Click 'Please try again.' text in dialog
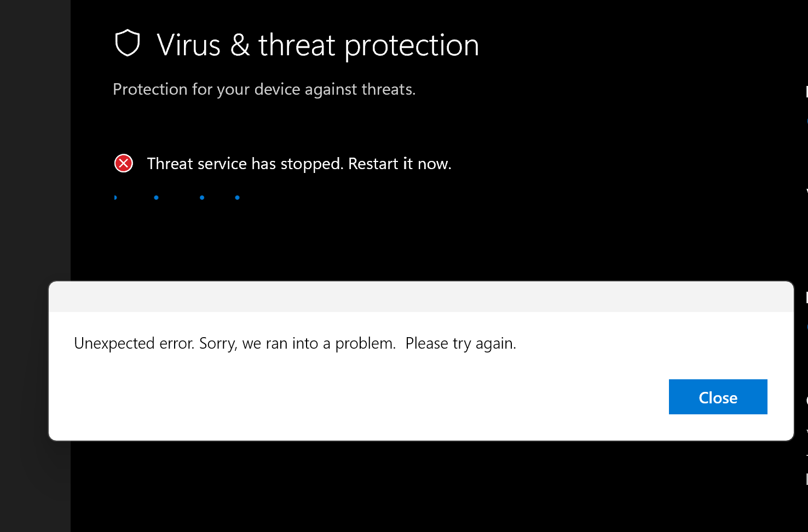 click(x=461, y=343)
